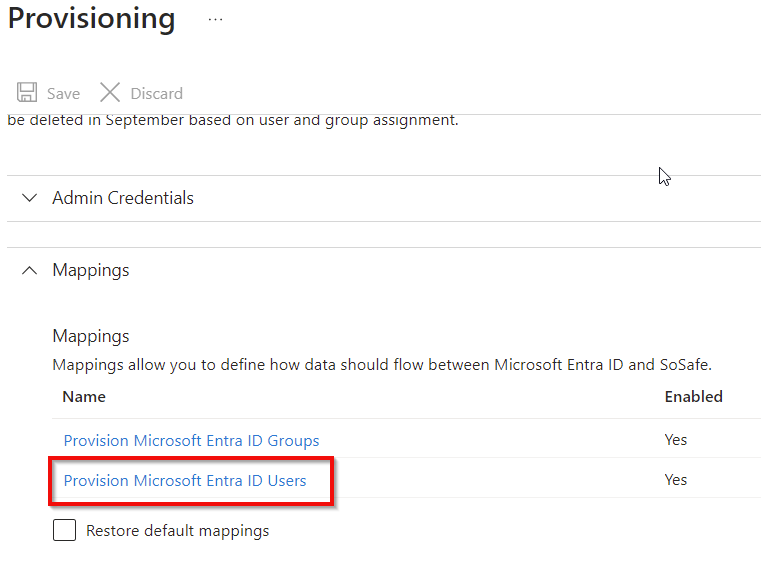Image resolution: width=761 pixels, height=575 pixels.
Task: Open Provision Microsoft Entra ID Groups mapping
Action: point(191,440)
